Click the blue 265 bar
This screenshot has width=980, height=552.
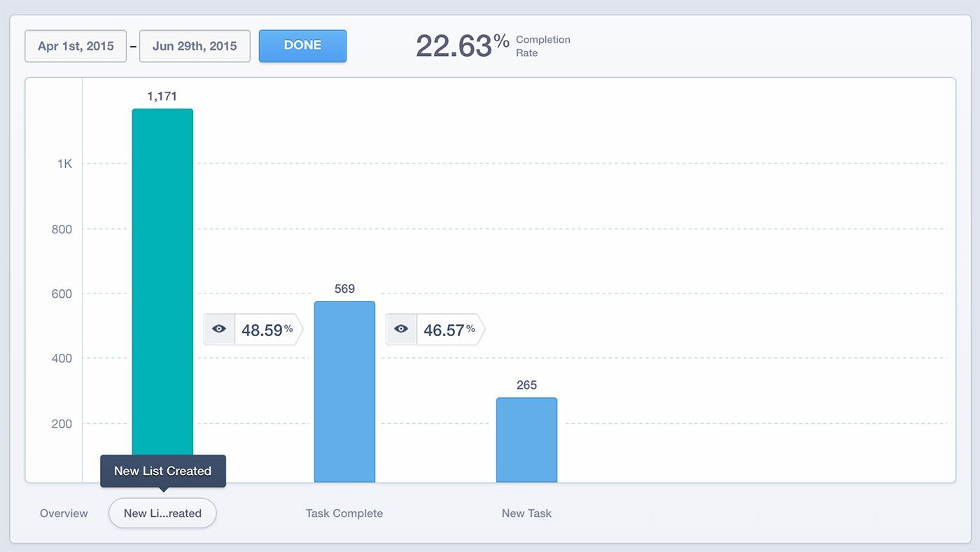click(526, 440)
